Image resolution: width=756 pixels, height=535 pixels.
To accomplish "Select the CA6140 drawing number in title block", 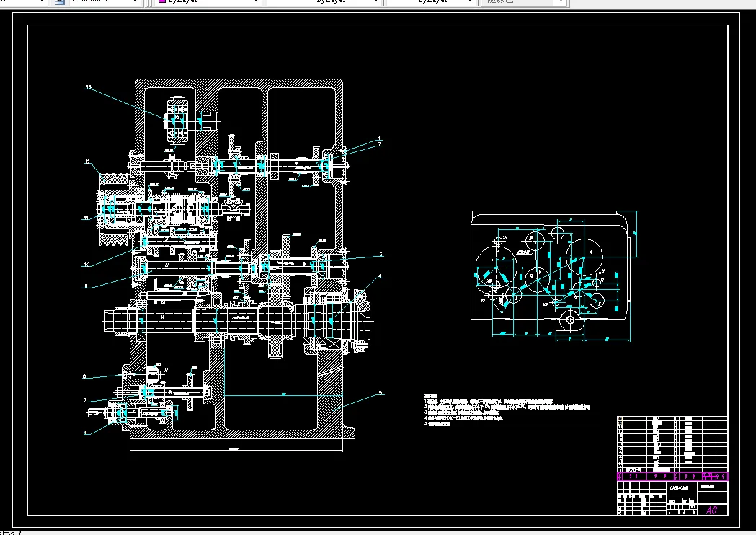I will tap(679, 487).
